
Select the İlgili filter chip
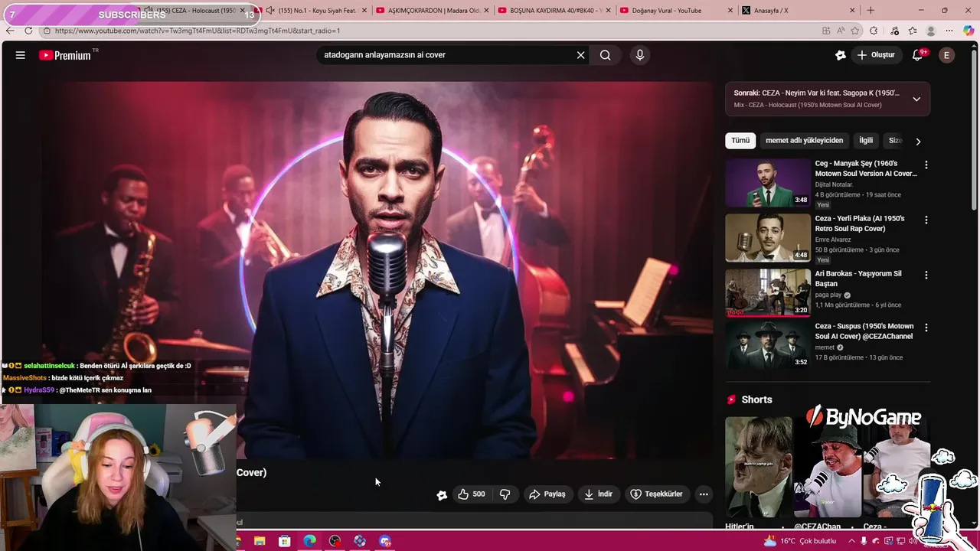[866, 141]
